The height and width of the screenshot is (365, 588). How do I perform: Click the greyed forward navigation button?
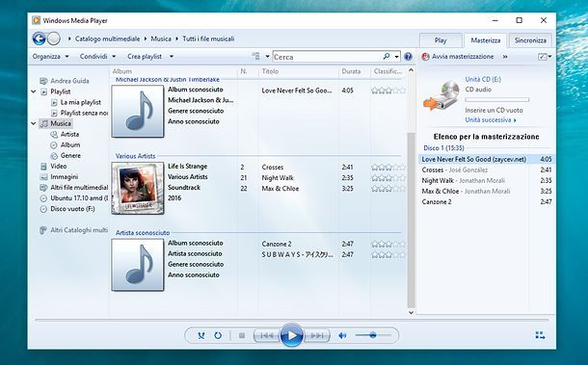[x=54, y=39]
